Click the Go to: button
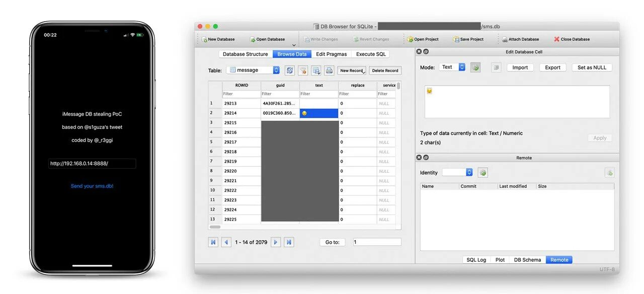This screenshot has width=644, height=294. 333,242
